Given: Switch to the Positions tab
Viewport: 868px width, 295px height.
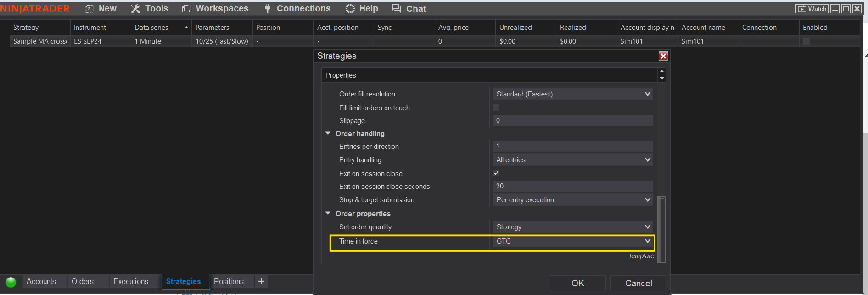Looking at the screenshot, I should (x=229, y=281).
